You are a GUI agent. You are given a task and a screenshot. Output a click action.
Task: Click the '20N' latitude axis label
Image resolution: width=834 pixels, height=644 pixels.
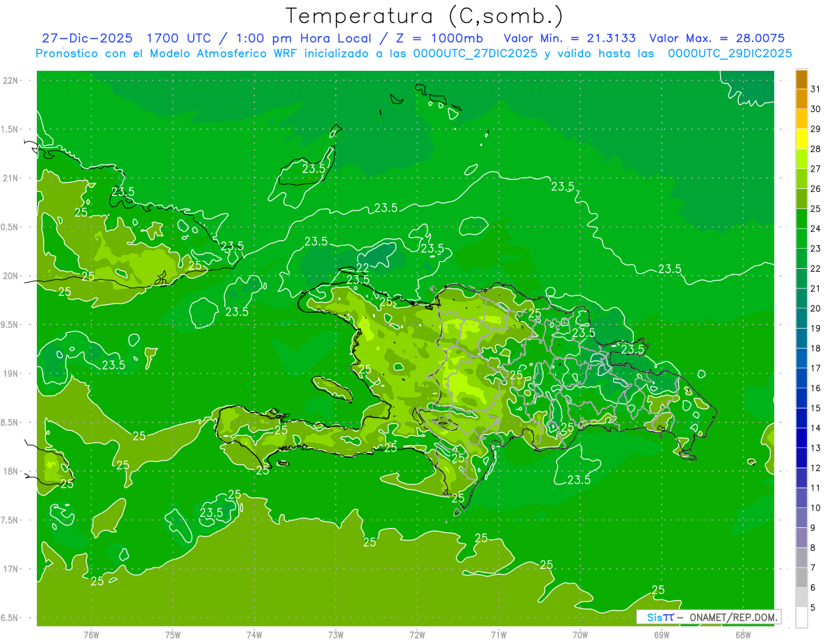click(x=11, y=276)
